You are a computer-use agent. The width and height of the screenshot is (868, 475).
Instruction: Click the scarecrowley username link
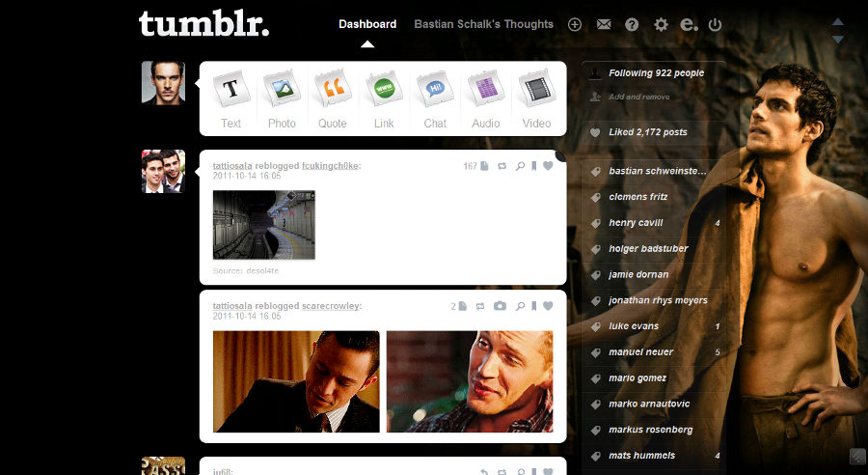point(331,306)
